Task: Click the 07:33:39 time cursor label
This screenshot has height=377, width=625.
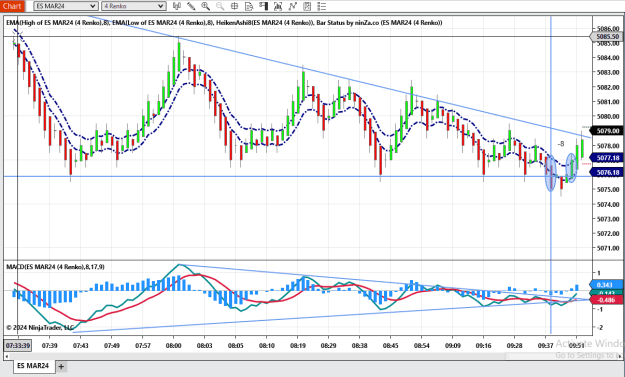Action: 18,345
